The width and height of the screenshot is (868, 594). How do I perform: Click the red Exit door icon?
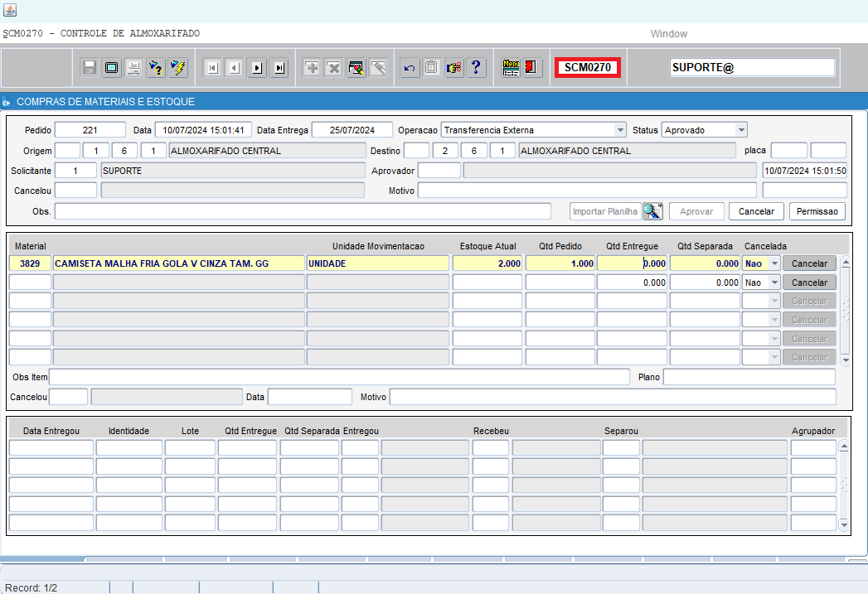coord(532,67)
